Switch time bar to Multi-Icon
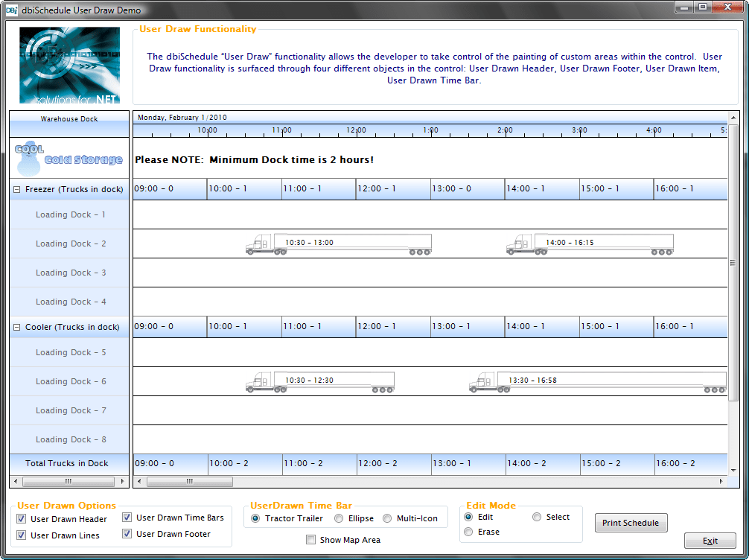 387,518
